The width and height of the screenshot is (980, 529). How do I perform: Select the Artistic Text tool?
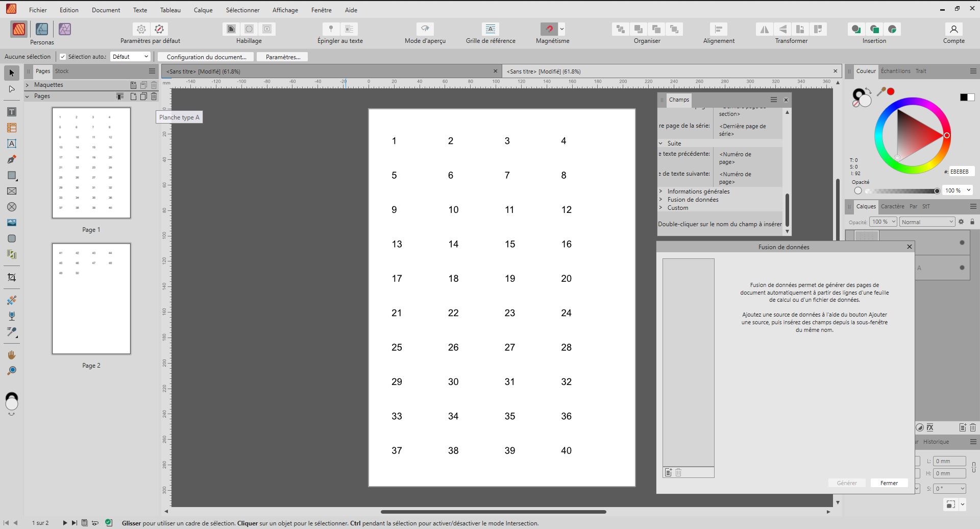[12, 143]
